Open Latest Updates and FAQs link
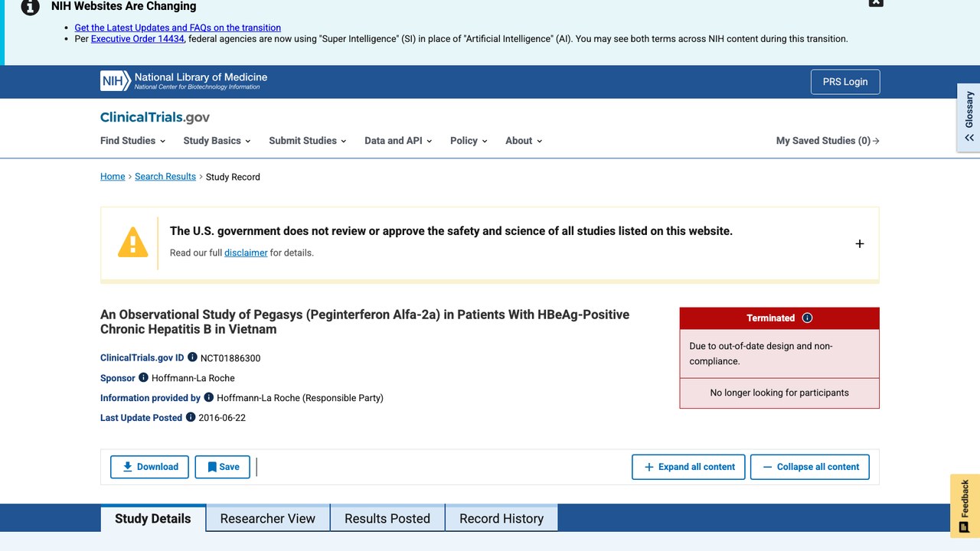The height and width of the screenshot is (551, 980). (178, 28)
